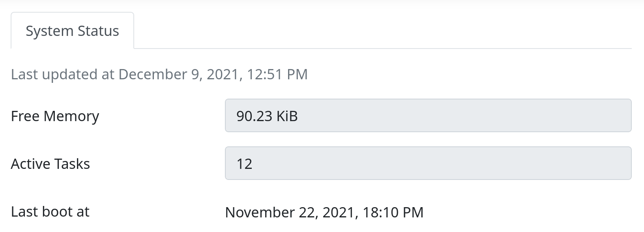Select the System Status tab label
Image resolution: width=644 pixels, height=232 pixels.
point(72,30)
